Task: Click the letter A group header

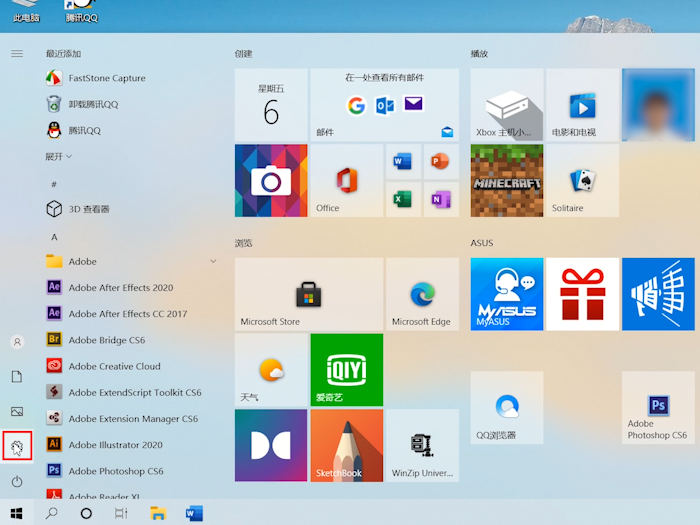Action: [54, 237]
